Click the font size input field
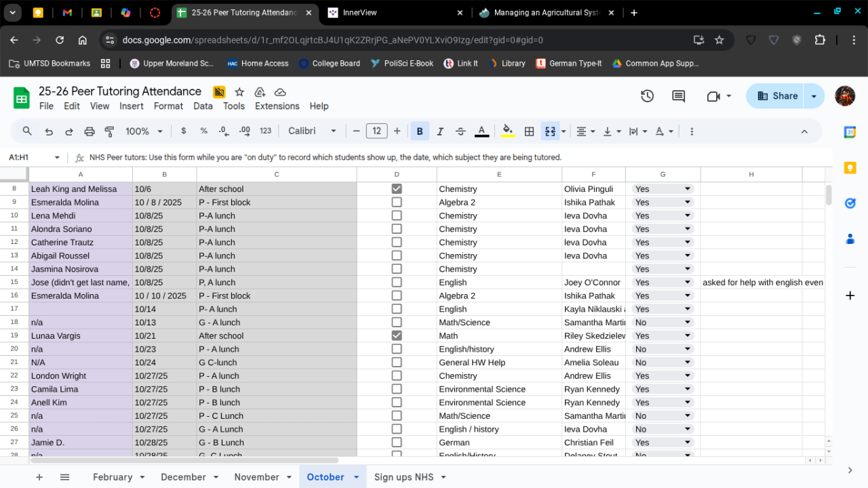The height and width of the screenshot is (488, 868). (376, 131)
